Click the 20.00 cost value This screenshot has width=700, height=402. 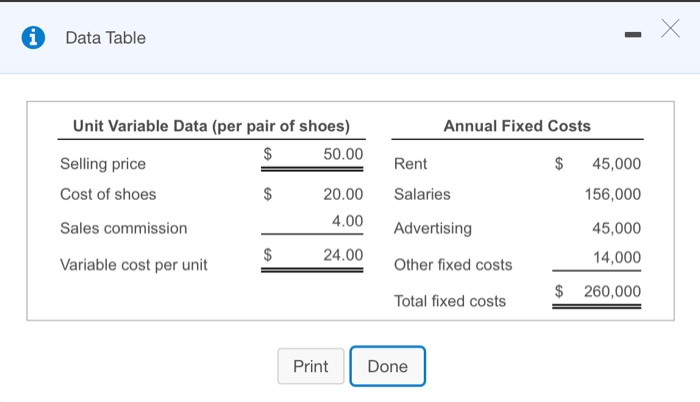(x=343, y=194)
